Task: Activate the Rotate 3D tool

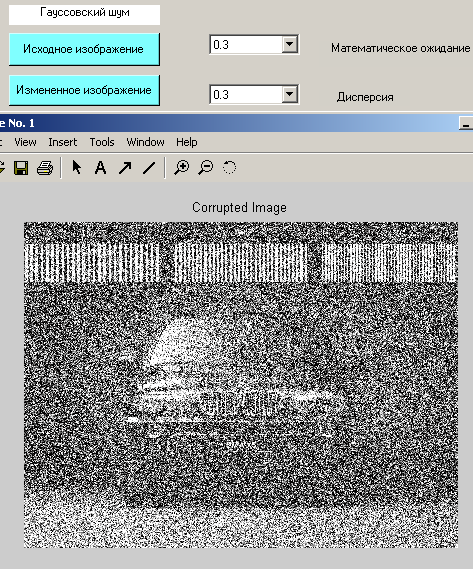Action: tap(229, 168)
